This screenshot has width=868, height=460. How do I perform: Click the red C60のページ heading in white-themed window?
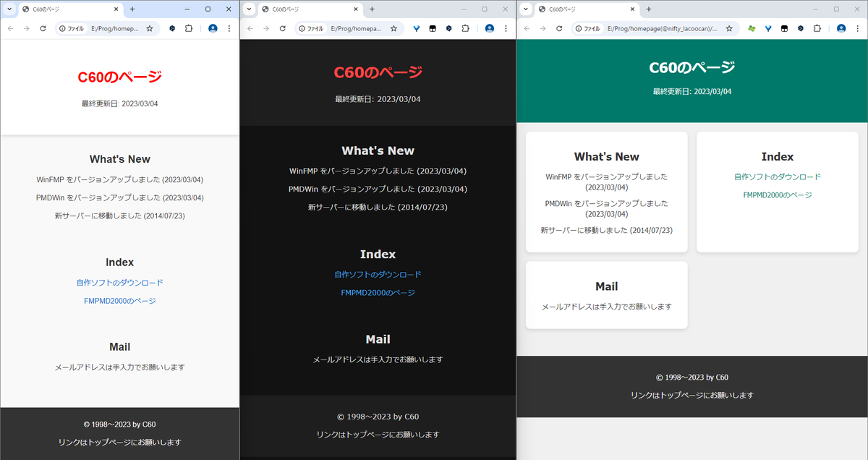(x=119, y=77)
